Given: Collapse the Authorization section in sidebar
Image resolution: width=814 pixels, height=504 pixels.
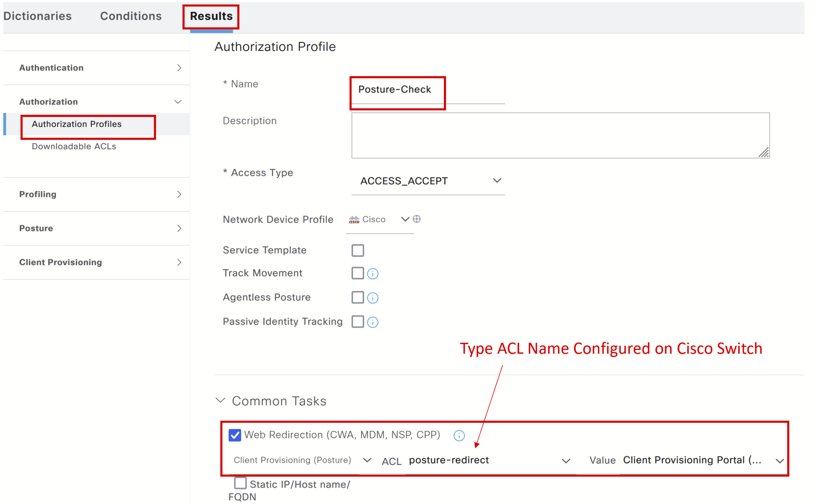Looking at the screenshot, I should (x=178, y=102).
